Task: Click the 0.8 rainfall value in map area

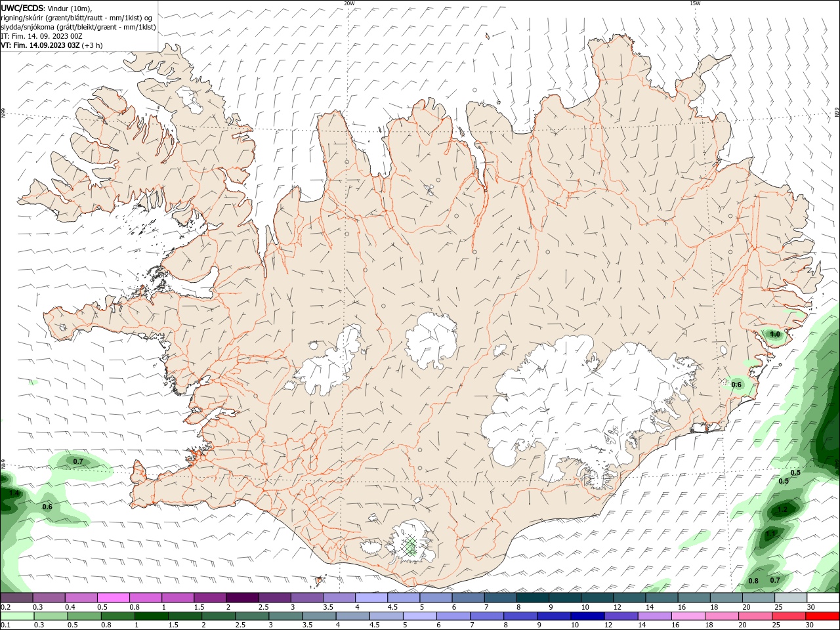Action: coord(753,581)
